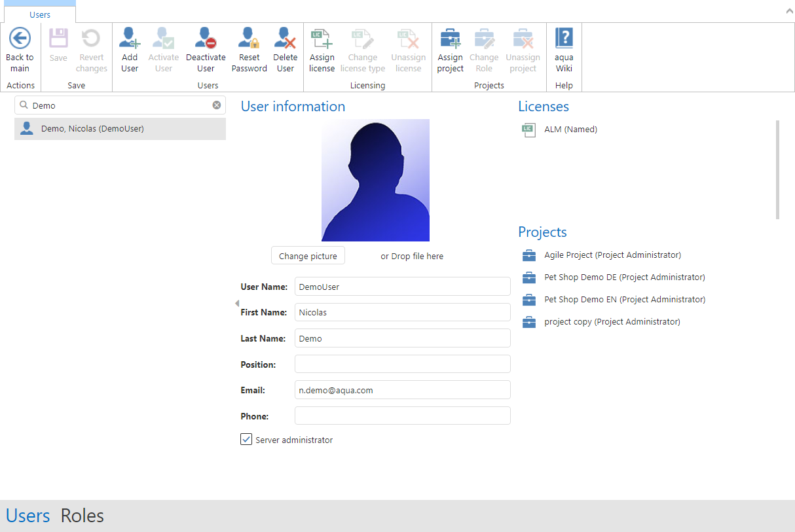Select the Pet Shop Demo DE project
The height and width of the screenshot is (532, 795).
pyautogui.click(x=624, y=277)
